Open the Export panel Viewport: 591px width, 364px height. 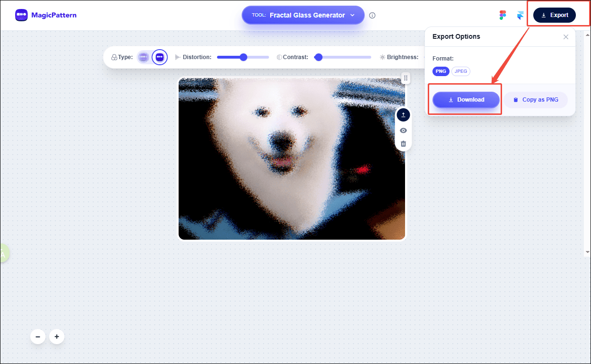tap(554, 15)
